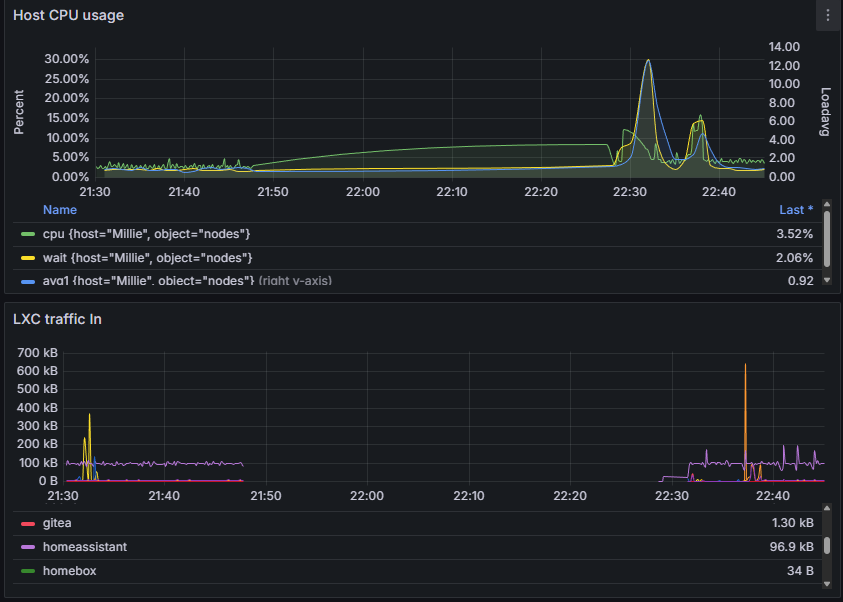The height and width of the screenshot is (602, 843).
Task: Sort CPU legend by Name column
Action: [x=60, y=210]
